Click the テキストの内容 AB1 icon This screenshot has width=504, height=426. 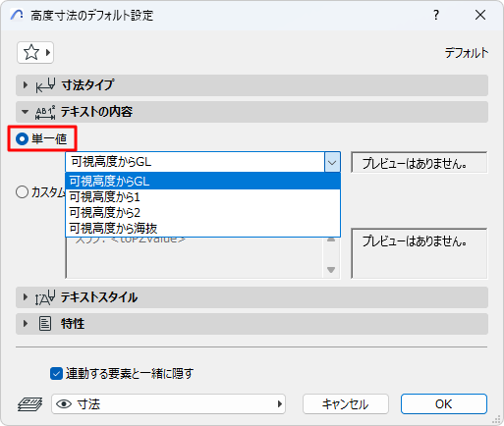45,112
